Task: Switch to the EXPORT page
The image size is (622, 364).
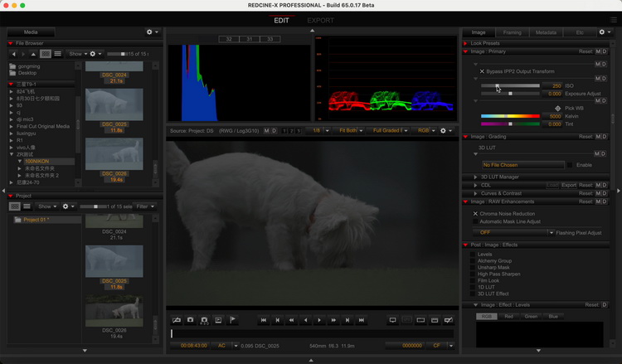Action: pyautogui.click(x=321, y=20)
